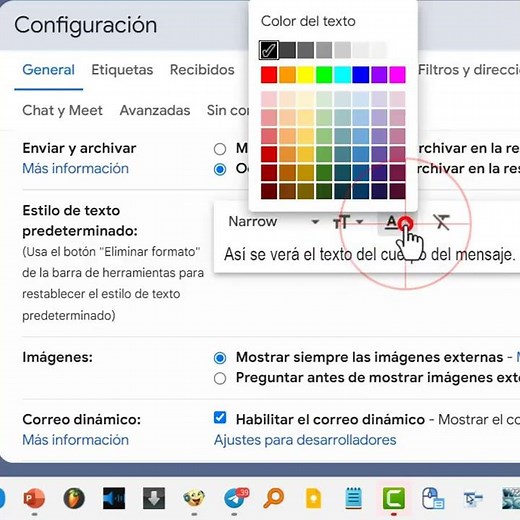
Task: Open the gray download arrow app in taskbar
Action: point(154,498)
